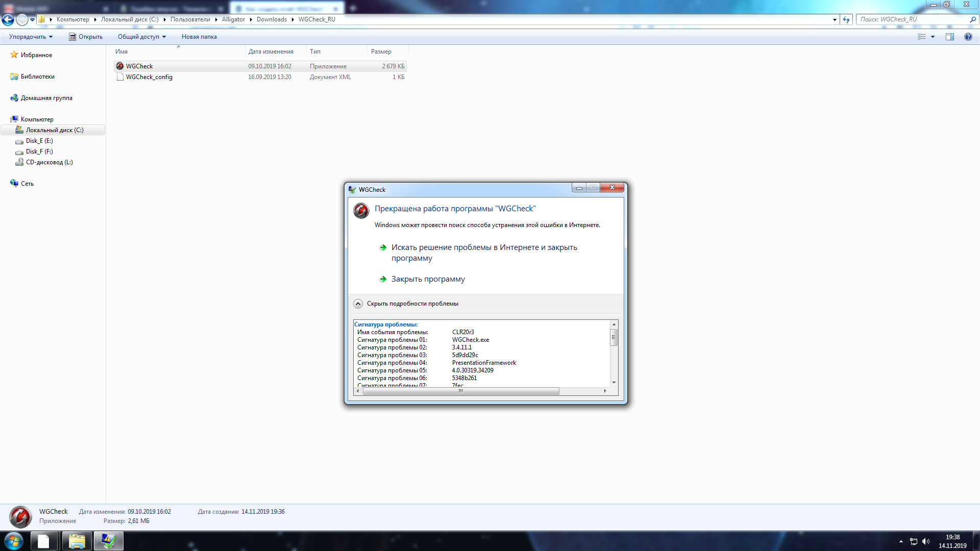Image resolution: width=980 pixels, height=551 pixels.
Task: Sort by Имя column header
Action: coord(178,52)
